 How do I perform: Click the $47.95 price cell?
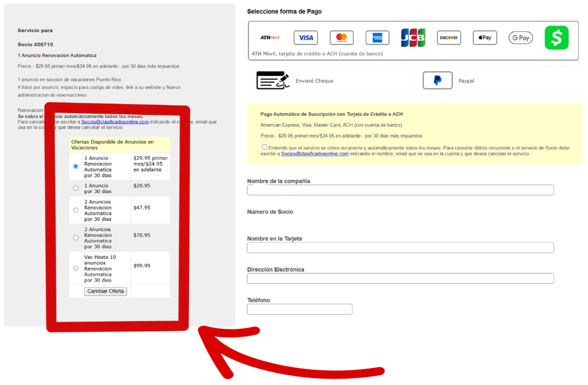click(x=151, y=210)
